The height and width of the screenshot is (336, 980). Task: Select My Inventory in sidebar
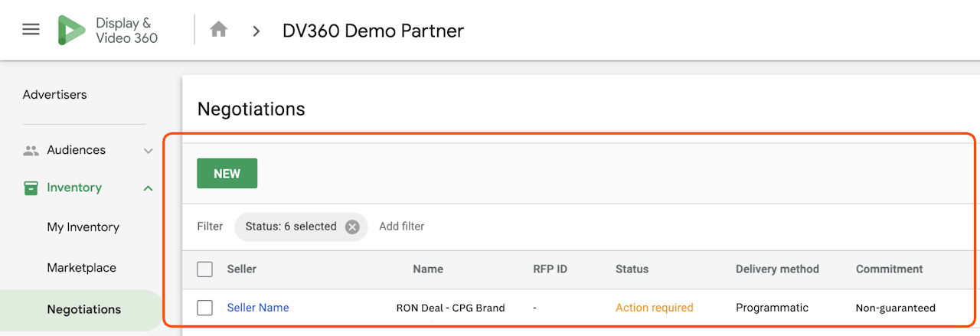point(83,227)
